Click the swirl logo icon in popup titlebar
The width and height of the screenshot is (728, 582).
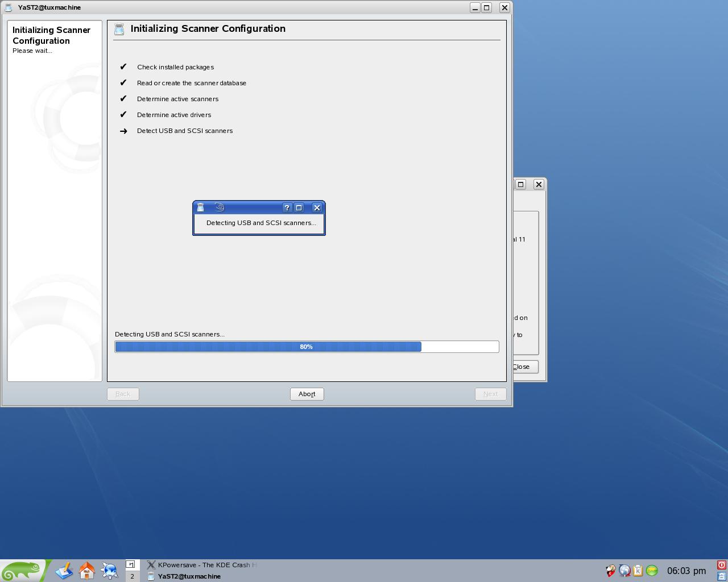(220, 208)
